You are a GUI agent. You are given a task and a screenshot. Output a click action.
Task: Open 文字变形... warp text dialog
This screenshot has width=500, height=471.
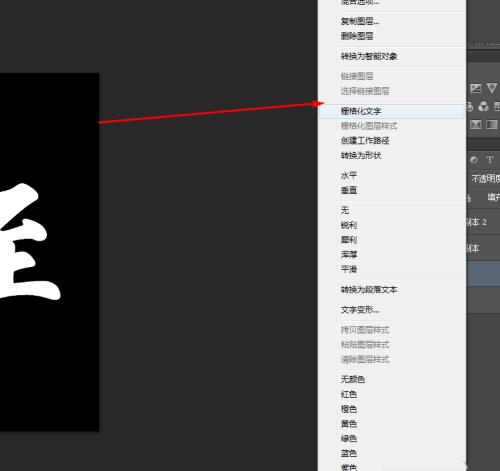pos(360,310)
